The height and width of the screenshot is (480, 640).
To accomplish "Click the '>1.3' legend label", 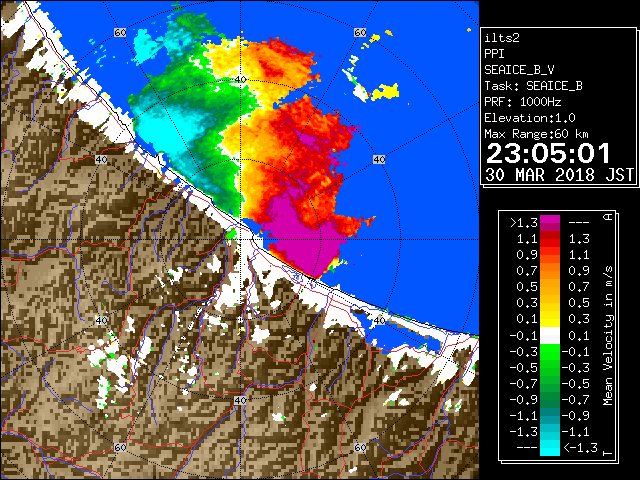I will [524, 223].
